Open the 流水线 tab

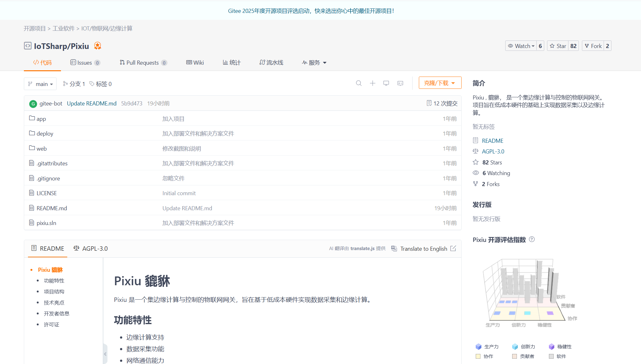tap(271, 62)
